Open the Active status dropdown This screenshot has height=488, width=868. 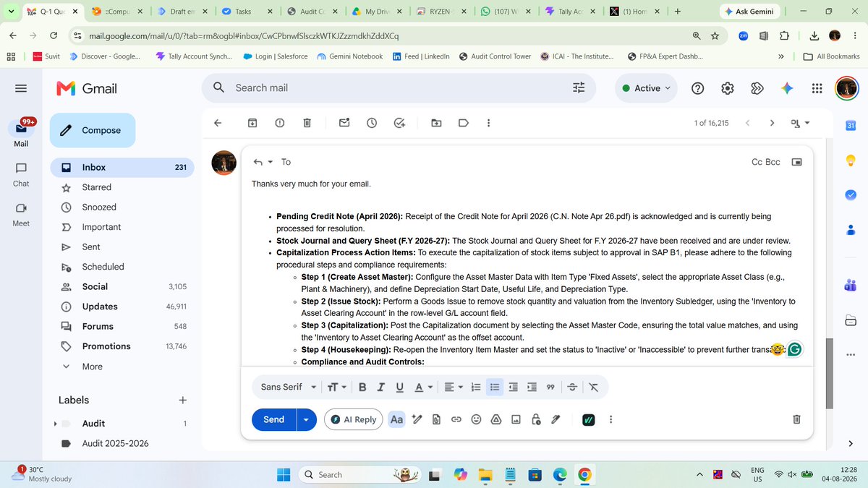tap(647, 88)
